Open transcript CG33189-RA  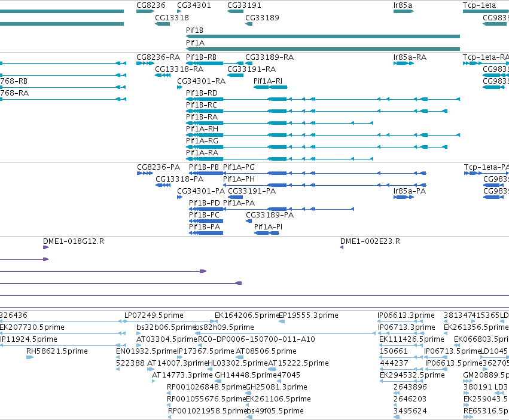click(x=269, y=57)
